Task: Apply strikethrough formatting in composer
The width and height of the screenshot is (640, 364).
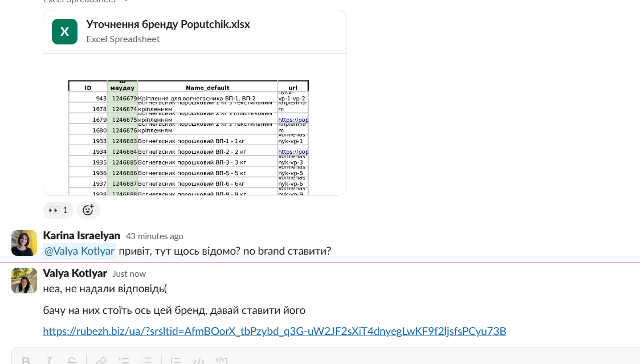Action: pyautogui.click(x=72, y=361)
